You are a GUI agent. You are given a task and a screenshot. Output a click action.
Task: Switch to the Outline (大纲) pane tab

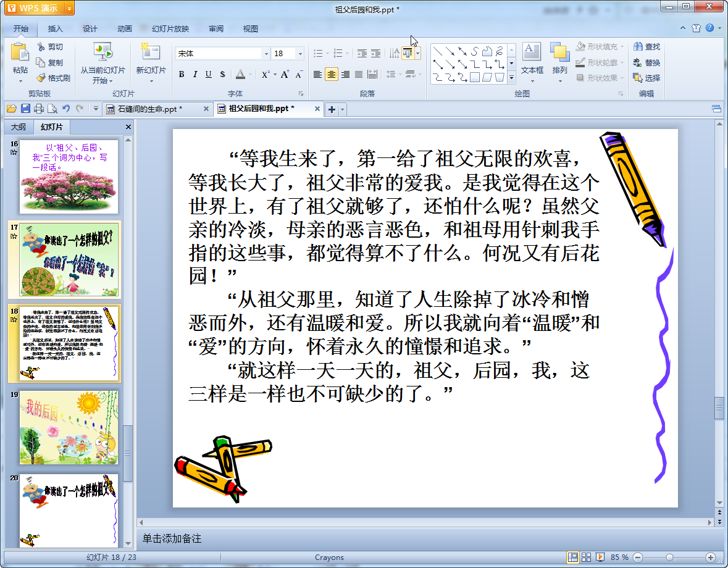pos(19,127)
